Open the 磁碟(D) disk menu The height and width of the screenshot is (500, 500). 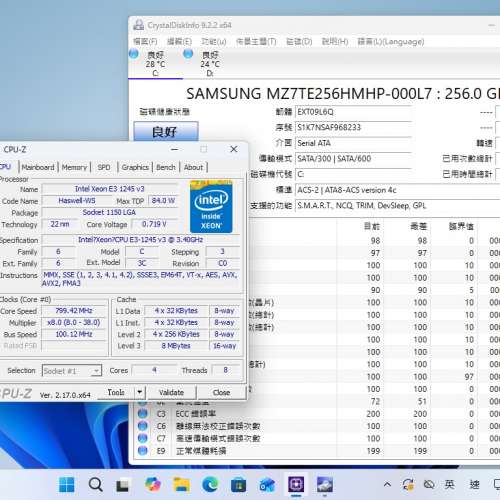pos(299,42)
